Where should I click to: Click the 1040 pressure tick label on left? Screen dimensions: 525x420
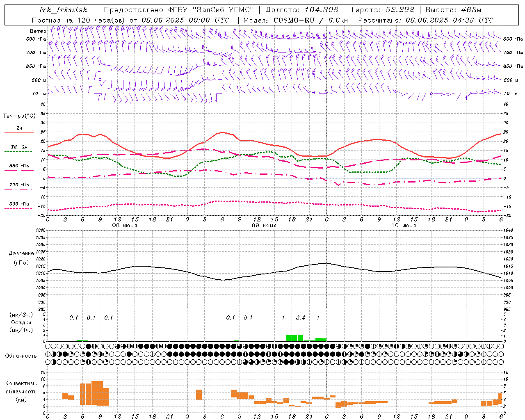coord(41,230)
